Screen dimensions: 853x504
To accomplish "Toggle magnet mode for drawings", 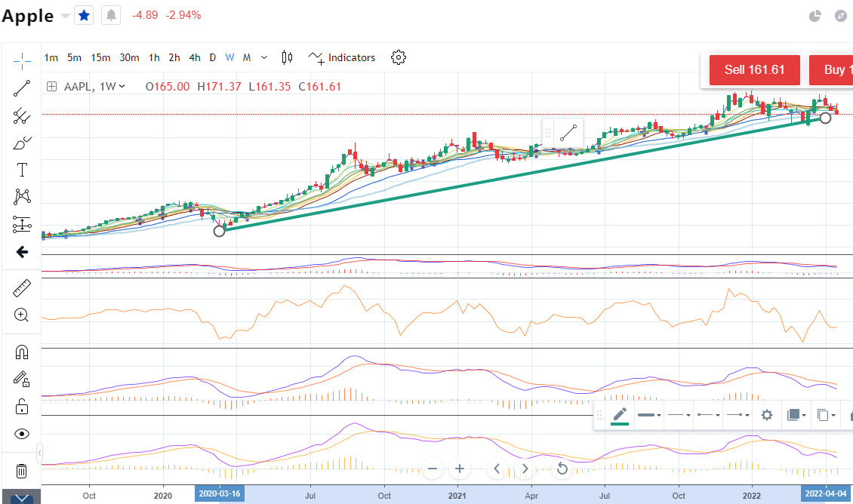I will [x=22, y=352].
